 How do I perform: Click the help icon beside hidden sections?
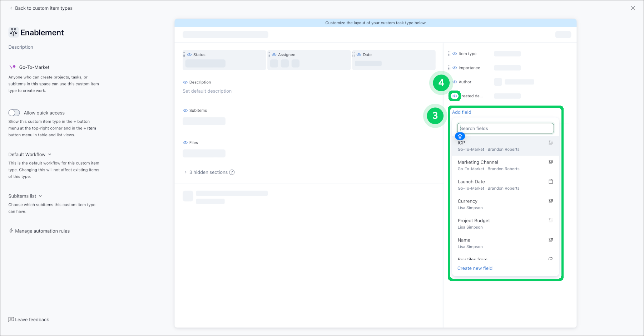click(x=232, y=172)
